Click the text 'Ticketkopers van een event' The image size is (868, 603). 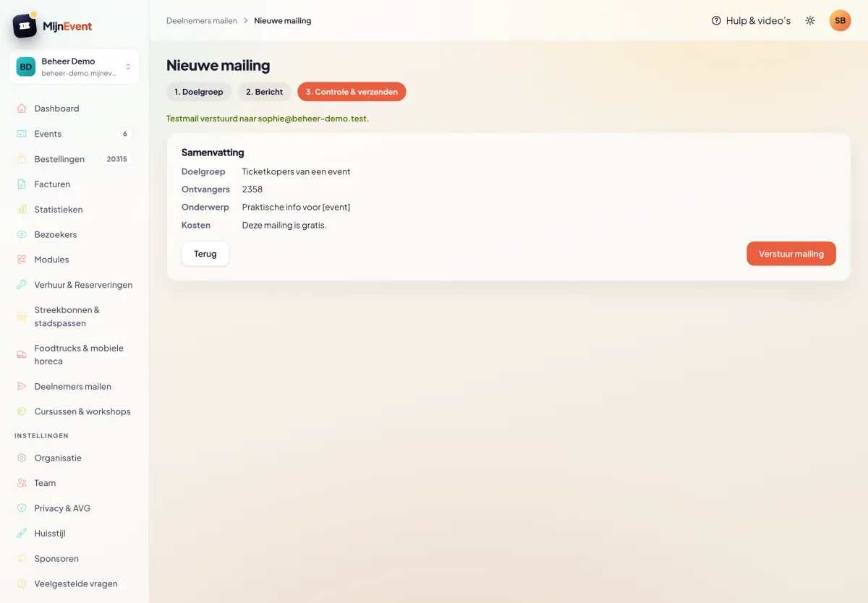pyautogui.click(x=296, y=171)
